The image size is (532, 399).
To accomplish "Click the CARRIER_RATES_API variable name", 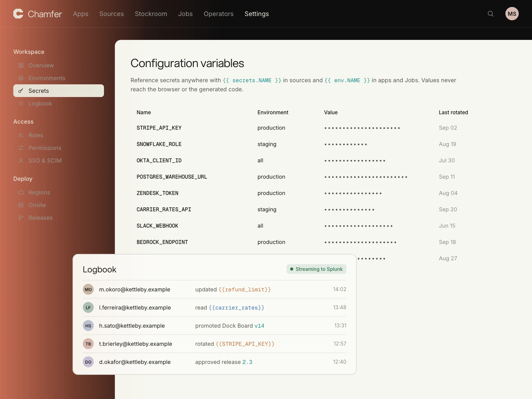I will pyautogui.click(x=164, y=209).
